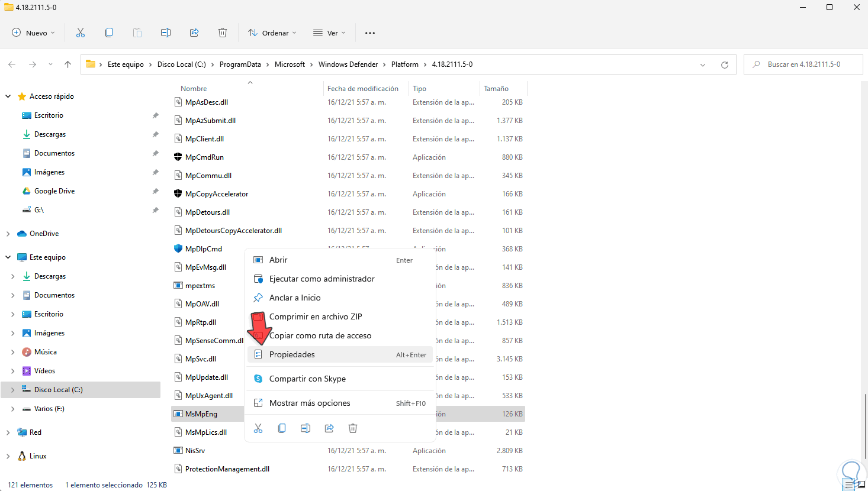This screenshot has width=868, height=491.
Task: Click the MpAsDesc.dll file icon
Action: click(178, 102)
